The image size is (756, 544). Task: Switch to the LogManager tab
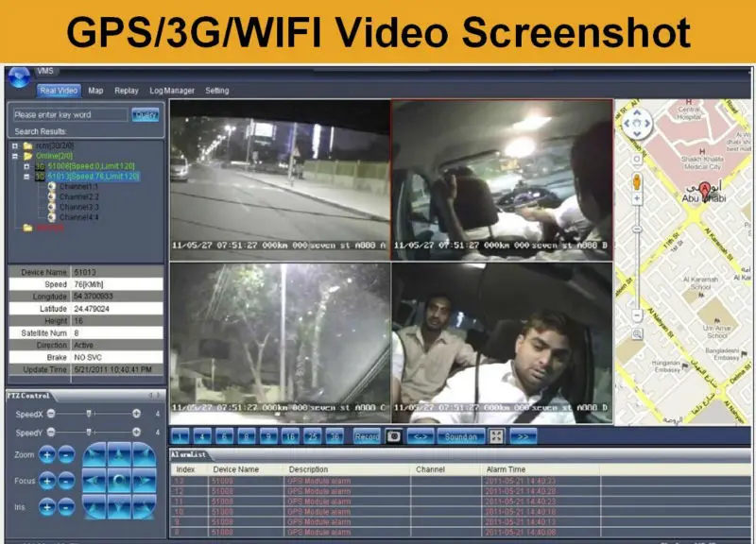(171, 91)
